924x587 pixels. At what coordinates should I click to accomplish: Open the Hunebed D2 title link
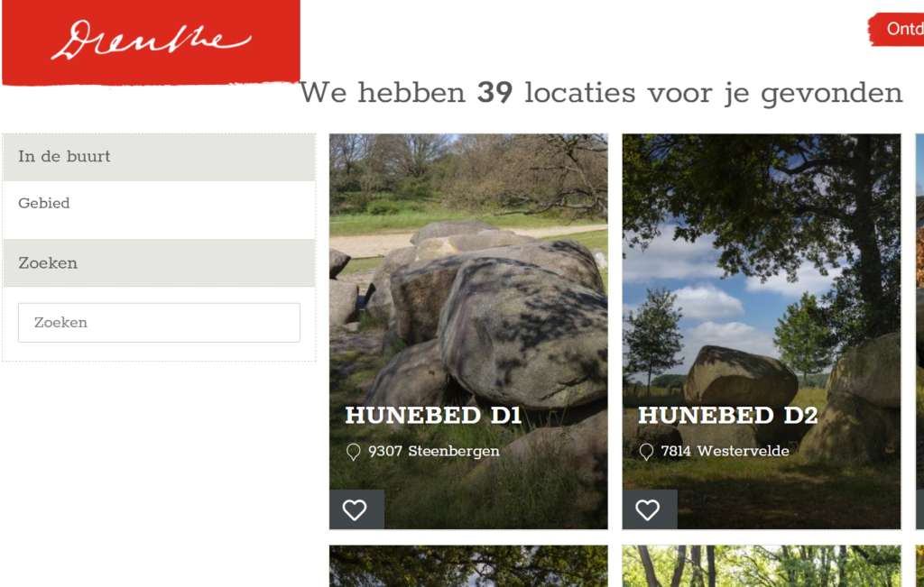point(728,415)
